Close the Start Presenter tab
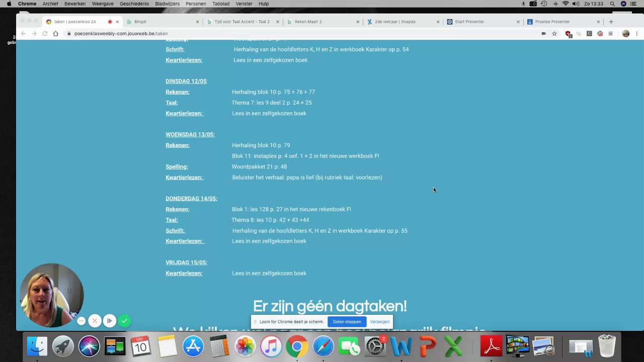The width and height of the screenshot is (644, 362). click(x=518, y=22)
